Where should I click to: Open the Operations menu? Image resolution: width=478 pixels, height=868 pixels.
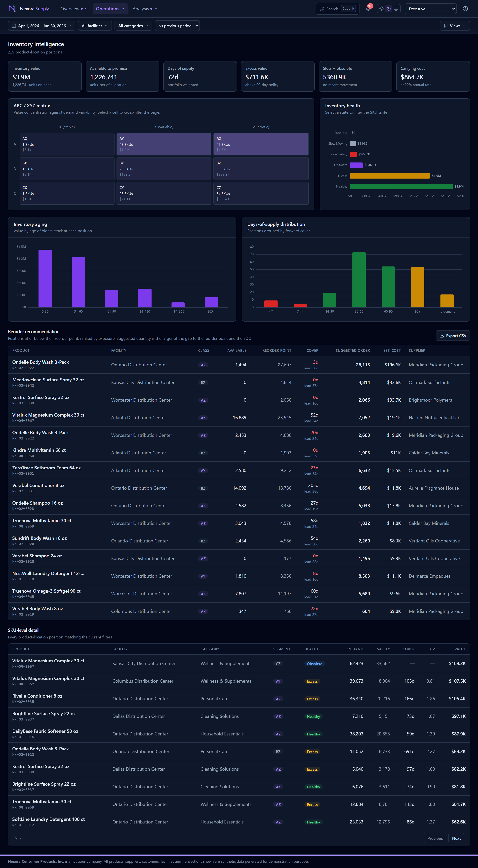click(110, 9)
